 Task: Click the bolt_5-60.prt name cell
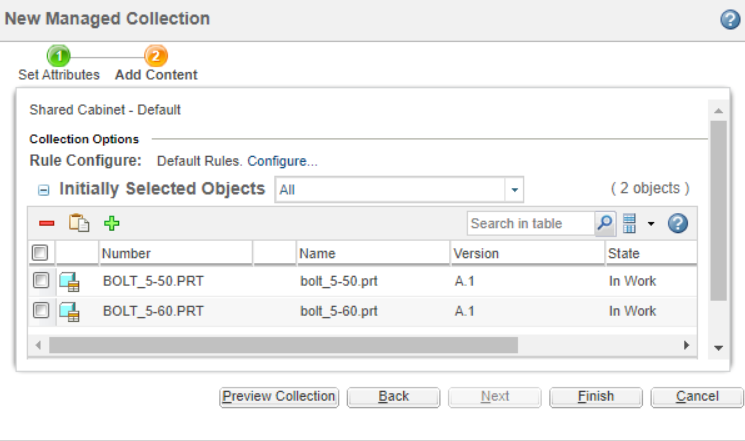click(339, 311)
